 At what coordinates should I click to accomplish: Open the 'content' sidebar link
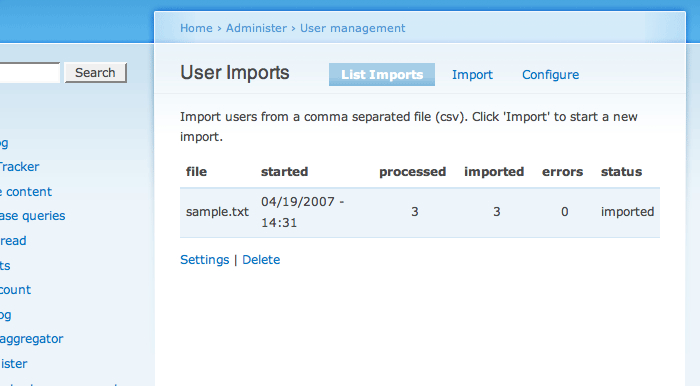26,192
